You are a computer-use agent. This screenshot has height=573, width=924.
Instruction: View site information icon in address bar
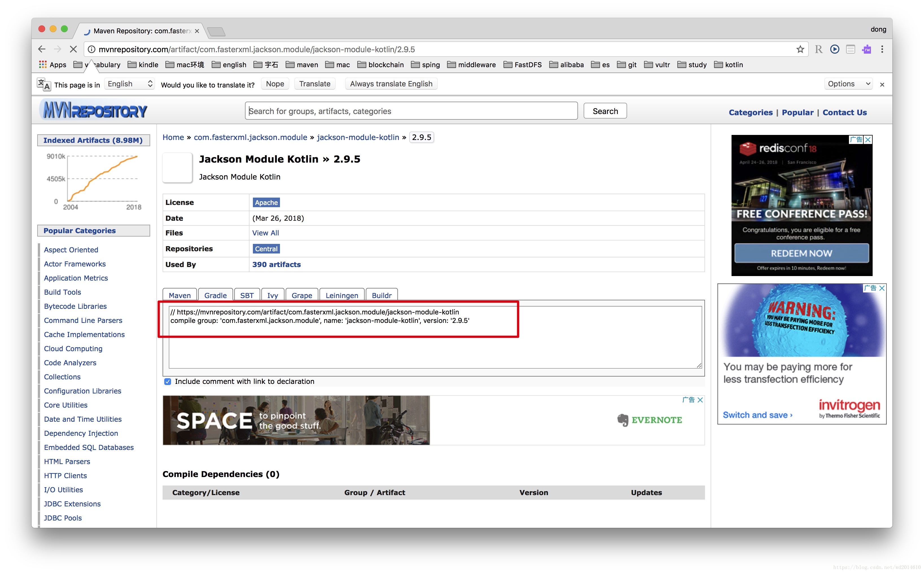(91, 49)
